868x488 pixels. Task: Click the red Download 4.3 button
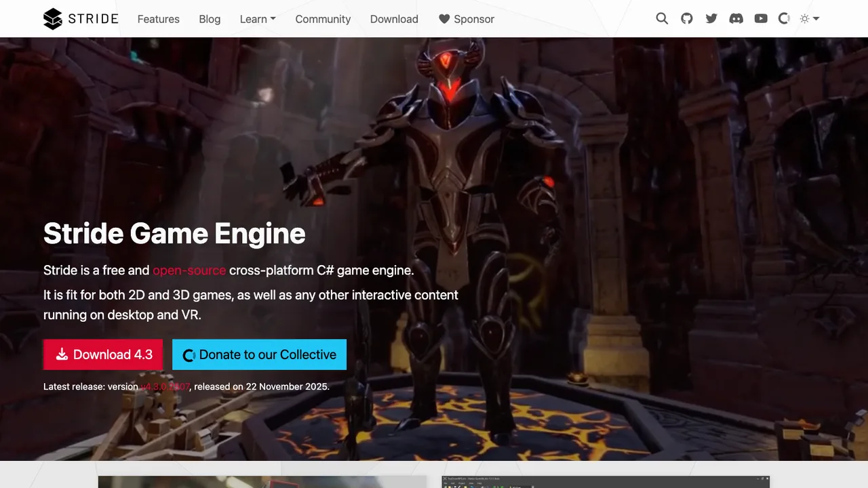103,354
